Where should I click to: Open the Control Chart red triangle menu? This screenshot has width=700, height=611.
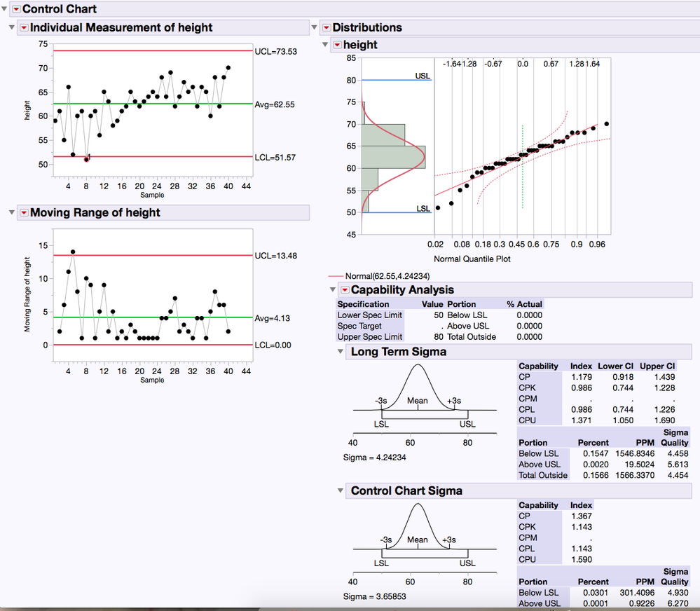(17, 9)
